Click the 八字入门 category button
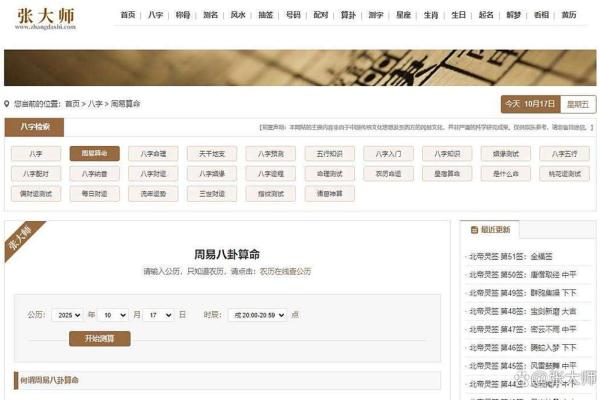The width and height of the screenshot is (600, 400). (x=388, y=154)
